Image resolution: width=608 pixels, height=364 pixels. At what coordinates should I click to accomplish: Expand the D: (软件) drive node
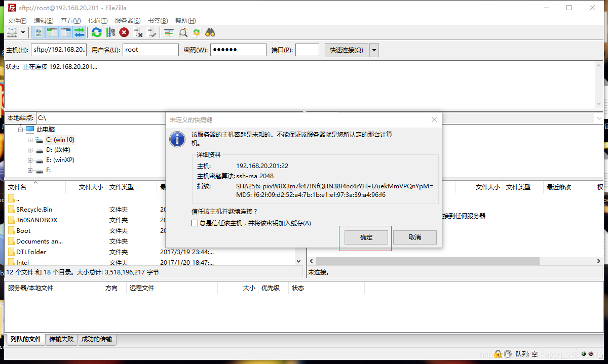[x=30, y=150]
